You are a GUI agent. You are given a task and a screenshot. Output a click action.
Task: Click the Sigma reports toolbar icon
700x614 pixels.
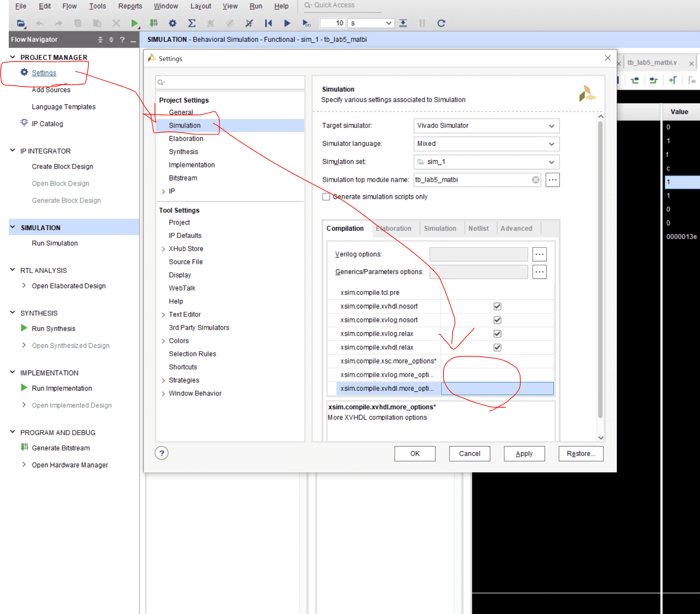(192, 23)
